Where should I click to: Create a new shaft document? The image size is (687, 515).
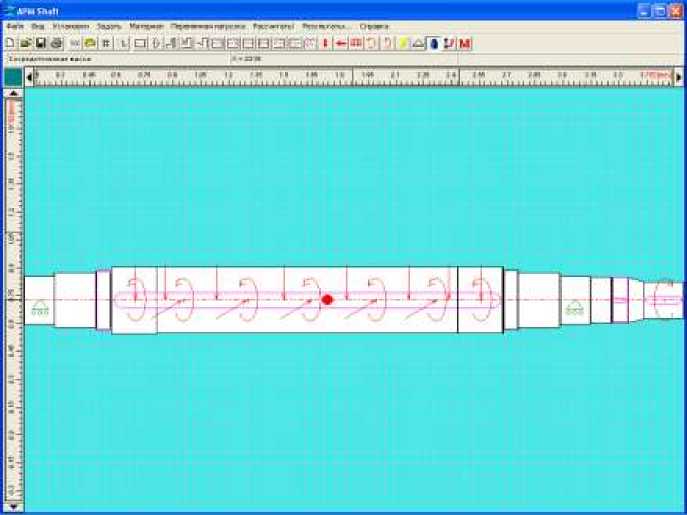(x=10, y=43)
